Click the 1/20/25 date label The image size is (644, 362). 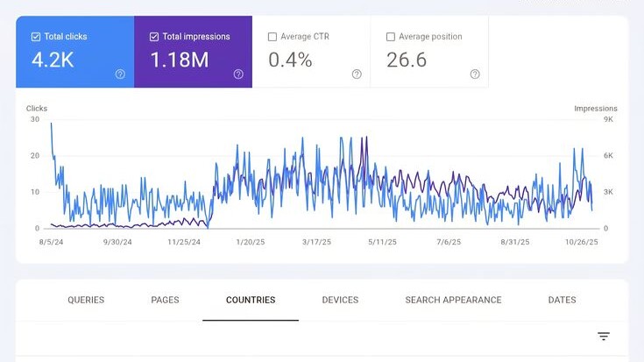(x=250, y=242)
